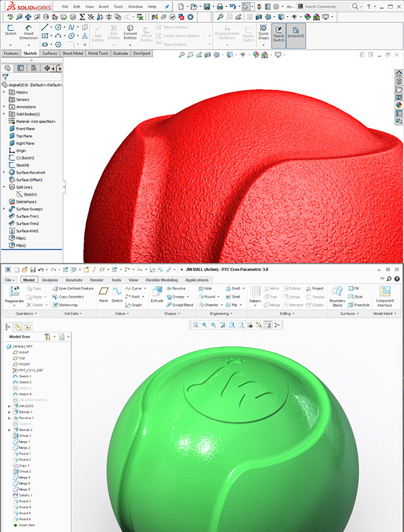Switch to the Analysis tab in Creo

tap(50, 280)
